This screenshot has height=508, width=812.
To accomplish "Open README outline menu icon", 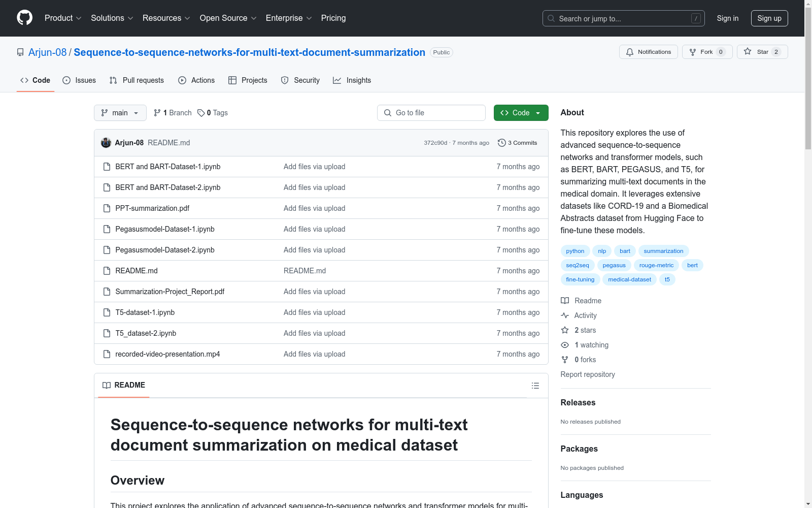I will [535, 386].
